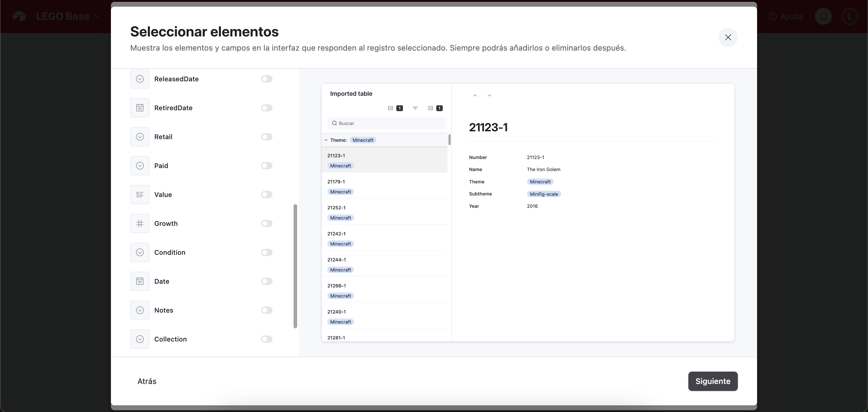Go to previous record with up chevron
The height and width of the screenshot is (412, 868).
[x=475, y=95]
